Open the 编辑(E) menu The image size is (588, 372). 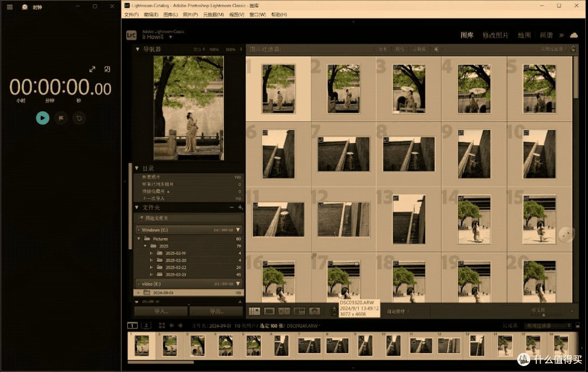click(x=151, y=15)
